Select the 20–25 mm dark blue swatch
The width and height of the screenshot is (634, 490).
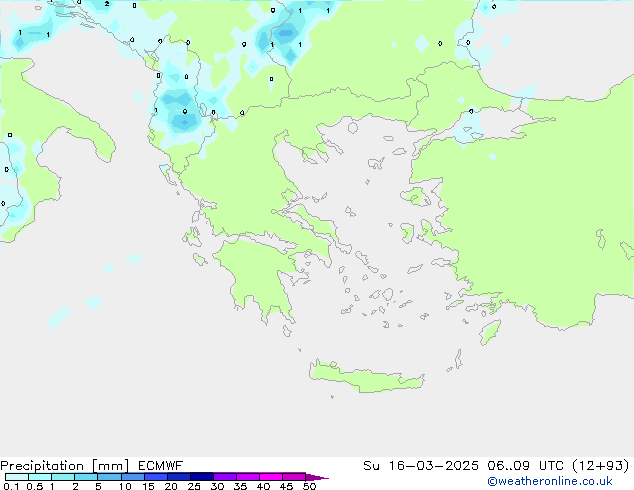coord(179,477)
